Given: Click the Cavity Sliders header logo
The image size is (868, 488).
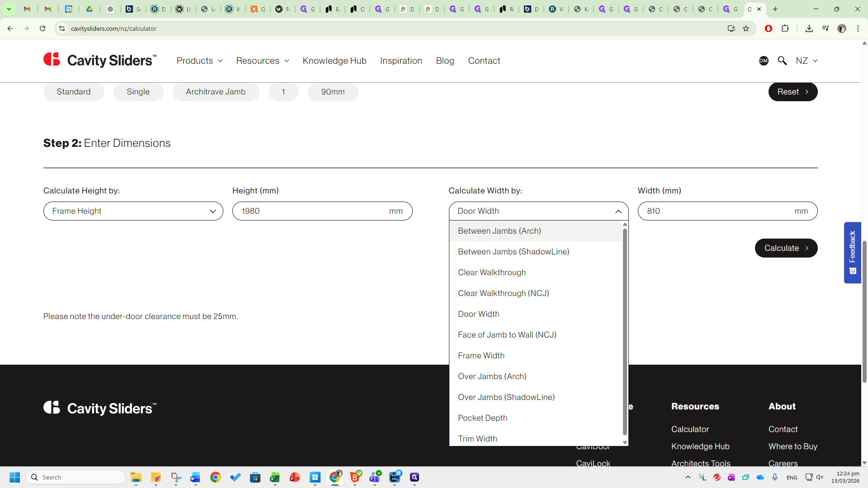Looking at the screenshot, I should [100, 60].
